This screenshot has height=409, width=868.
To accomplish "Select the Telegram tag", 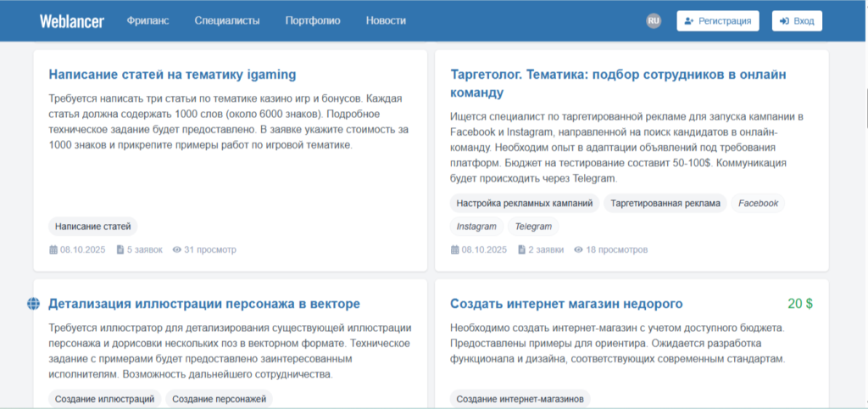I will 534,226.
